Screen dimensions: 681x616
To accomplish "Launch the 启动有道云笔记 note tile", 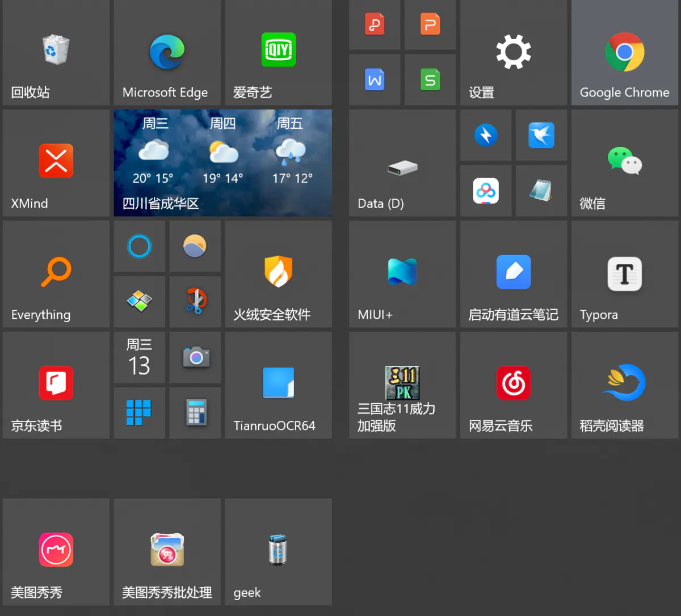I will [x=514, y=274].
